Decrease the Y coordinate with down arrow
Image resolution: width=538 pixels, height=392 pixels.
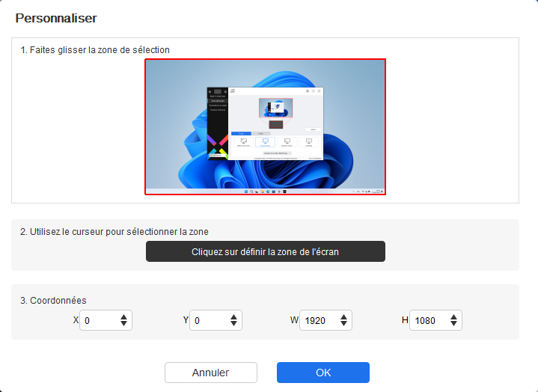click(x=233, y=323)
